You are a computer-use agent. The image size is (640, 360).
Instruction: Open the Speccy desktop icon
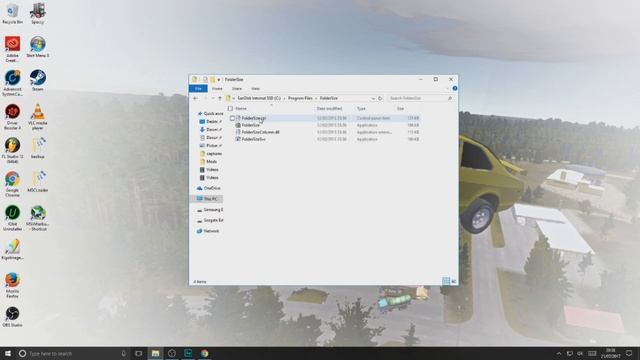point(38,14)
